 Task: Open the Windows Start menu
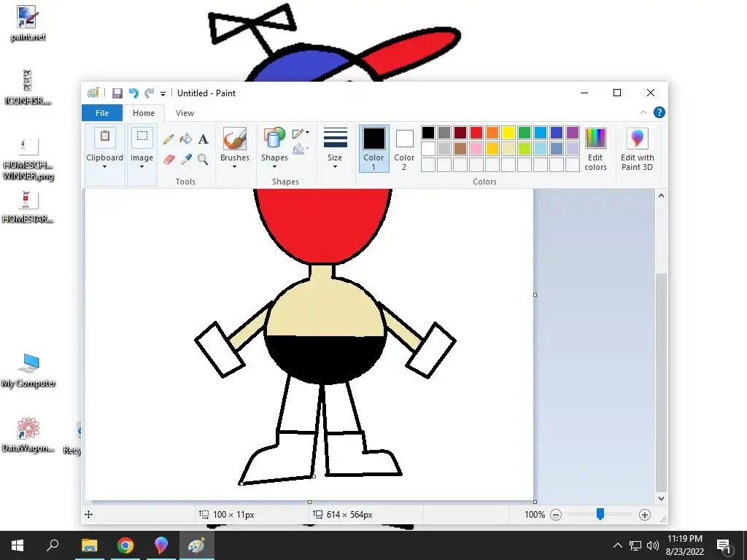pyautogui.click(x=18, y=545)
